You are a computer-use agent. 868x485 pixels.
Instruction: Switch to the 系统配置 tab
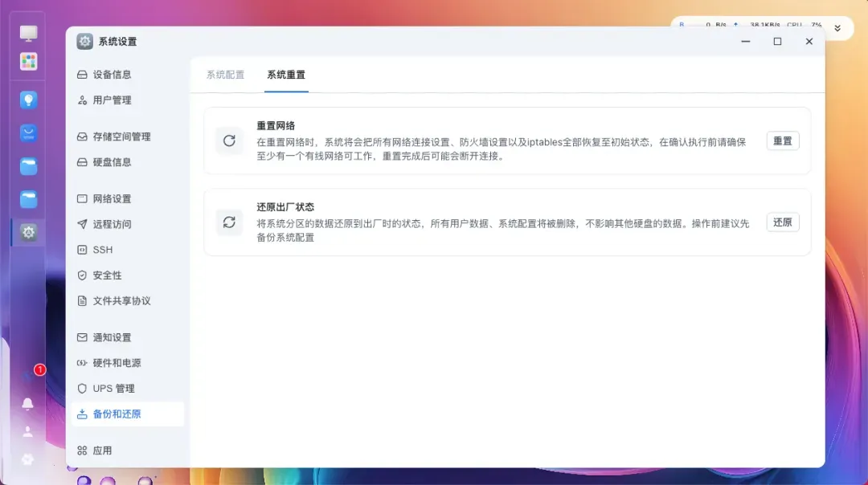click(x=225, y=75)
